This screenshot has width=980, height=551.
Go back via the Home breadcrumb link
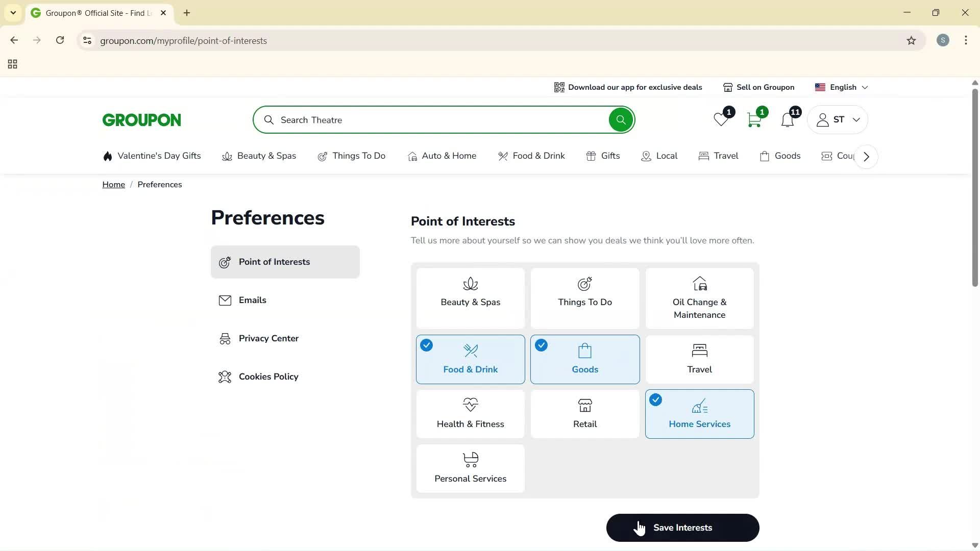coord(113,184)
